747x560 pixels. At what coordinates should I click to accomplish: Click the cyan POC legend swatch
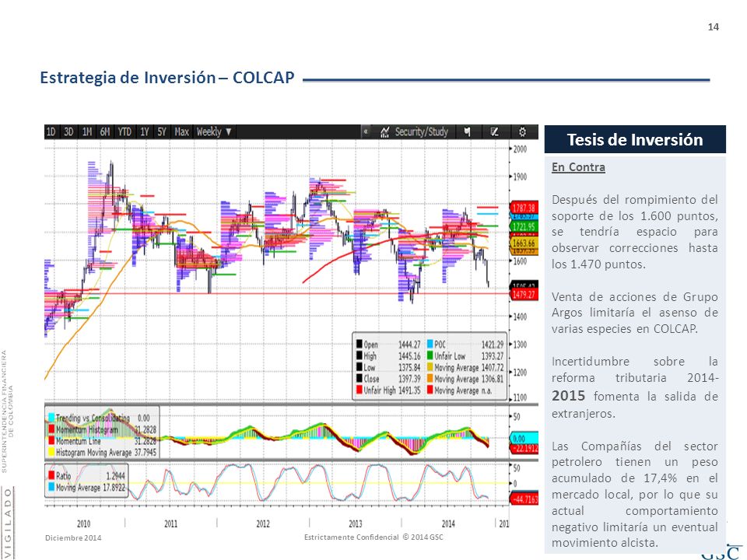click(x=430, y=345)
